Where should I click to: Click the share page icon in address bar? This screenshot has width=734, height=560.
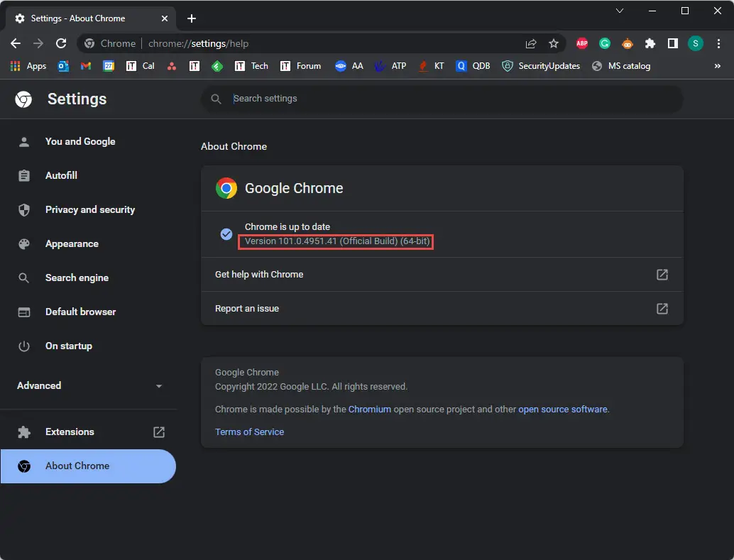[531, 43]
